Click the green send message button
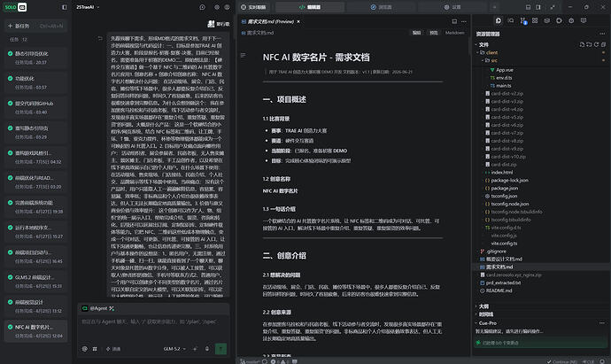The image size is (611, 364). (x=221, y=349)
